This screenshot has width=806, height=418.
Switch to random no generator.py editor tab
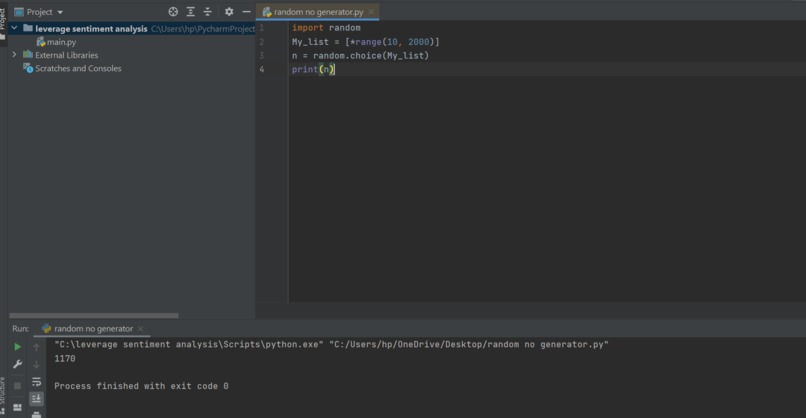point(318,12)
